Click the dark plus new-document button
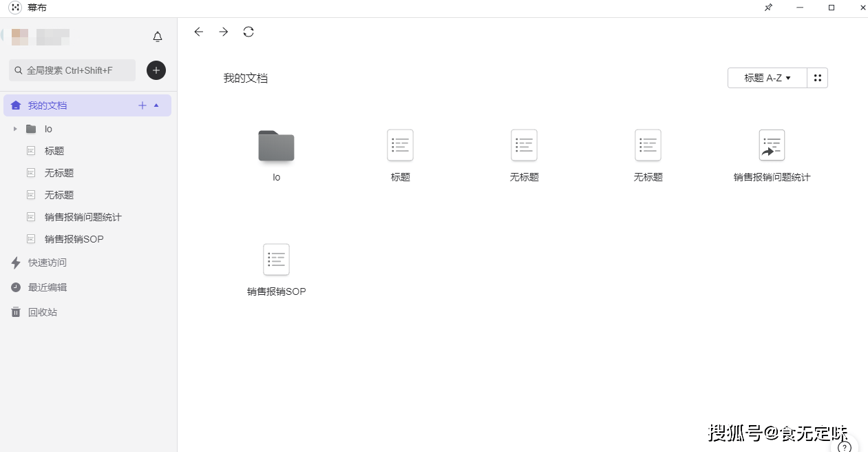The image size is (868, 452). point(156,70)
